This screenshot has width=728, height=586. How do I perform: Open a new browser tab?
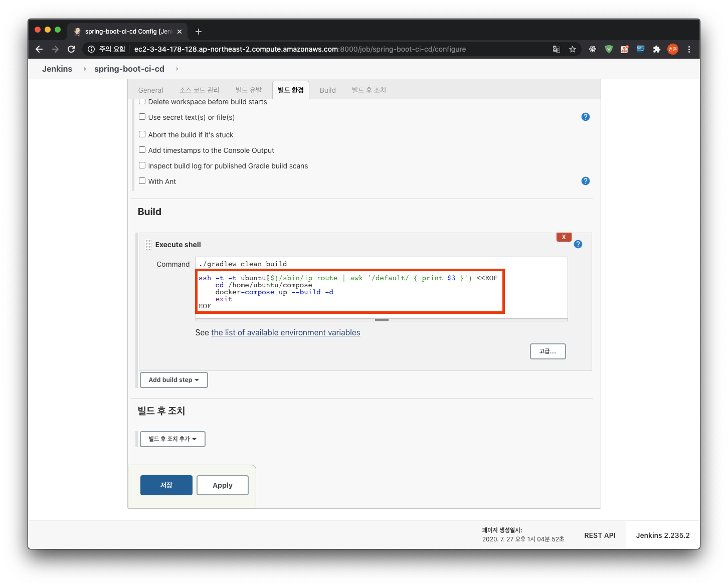point(199,32)
